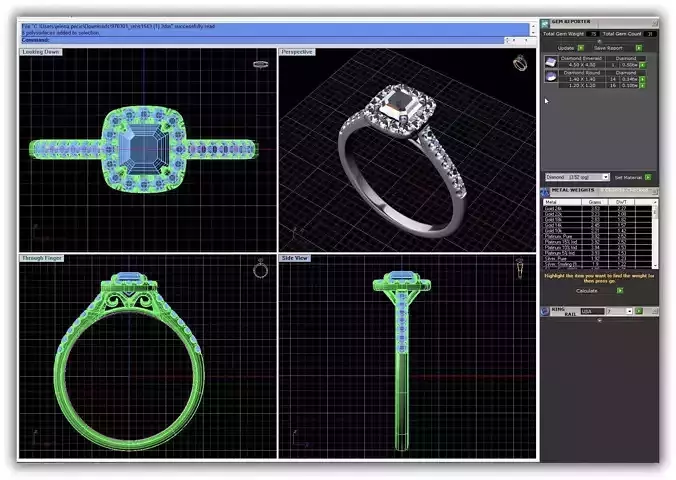Expand the arrow below the Ring Rail panel
The height and width of the screenshot is (480, 676).
[x=600, y=320]
